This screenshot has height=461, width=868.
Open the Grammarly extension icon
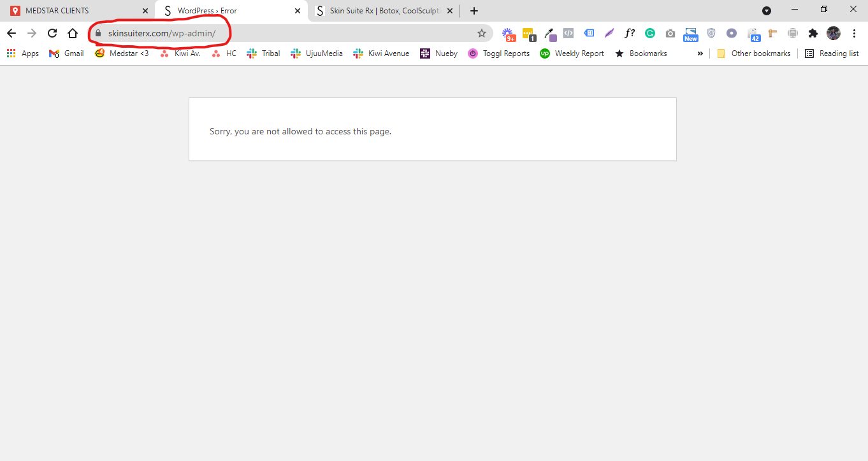pos(650,33)
